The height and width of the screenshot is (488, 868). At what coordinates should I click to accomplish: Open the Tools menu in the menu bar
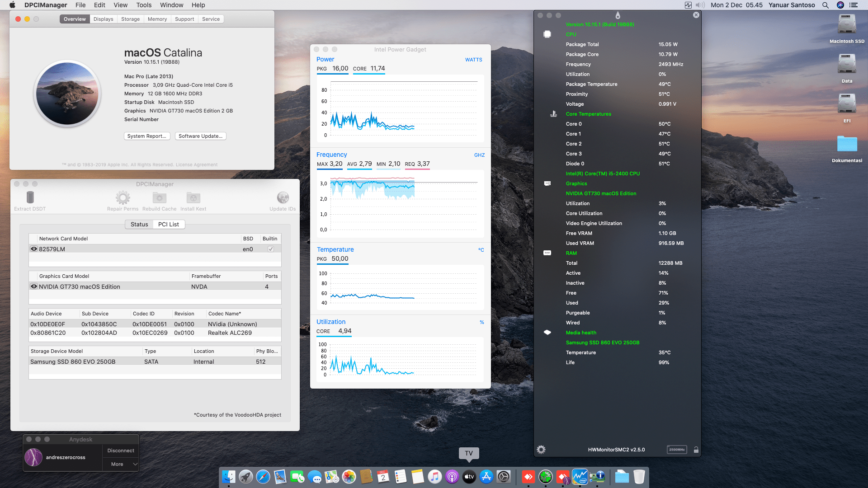point(143,5)
